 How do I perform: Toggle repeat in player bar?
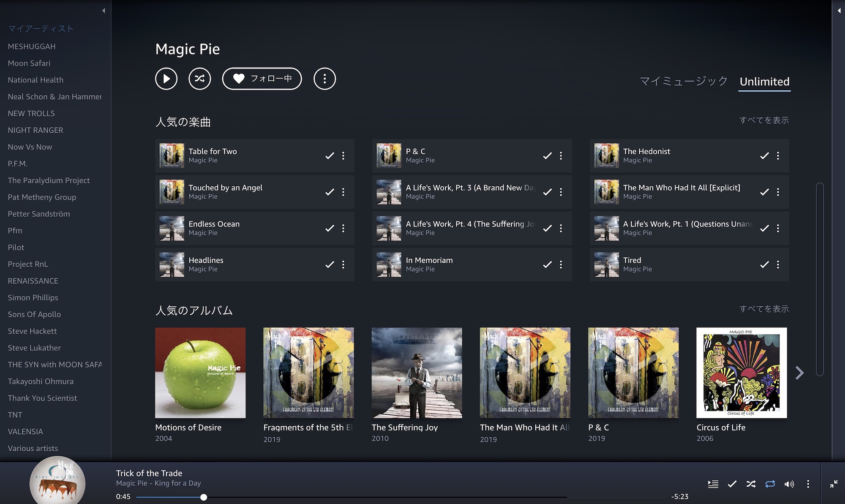[x=770, y=484]
